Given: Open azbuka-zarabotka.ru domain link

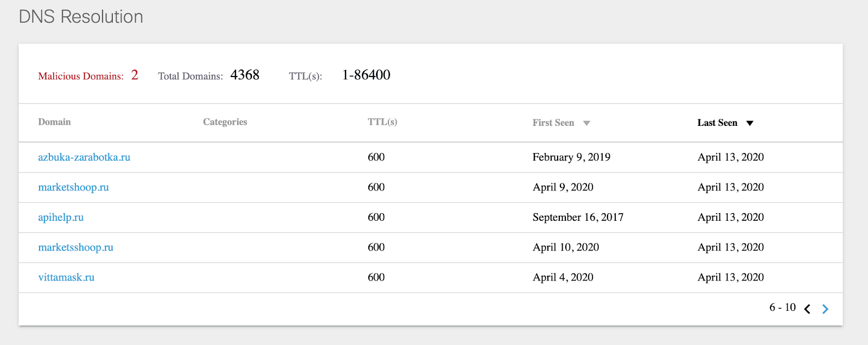Looking at the screenshot, I should pyautogui.click(x=84, y=157).
